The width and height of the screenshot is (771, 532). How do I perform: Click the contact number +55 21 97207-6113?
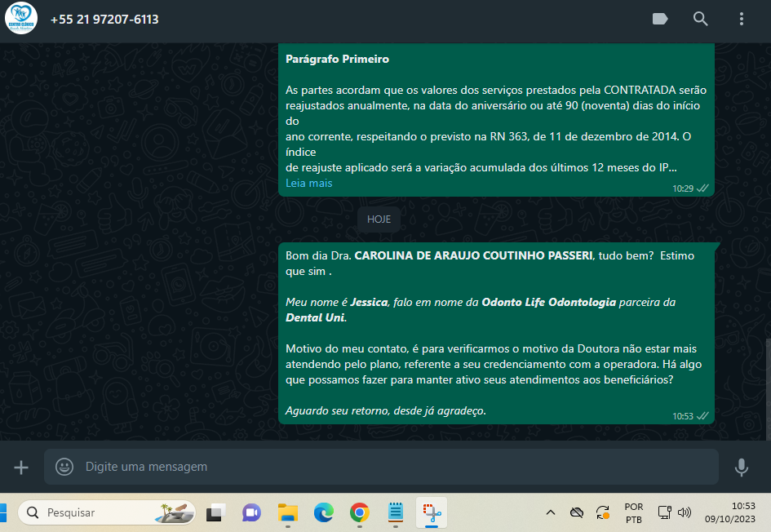point(104,20)
